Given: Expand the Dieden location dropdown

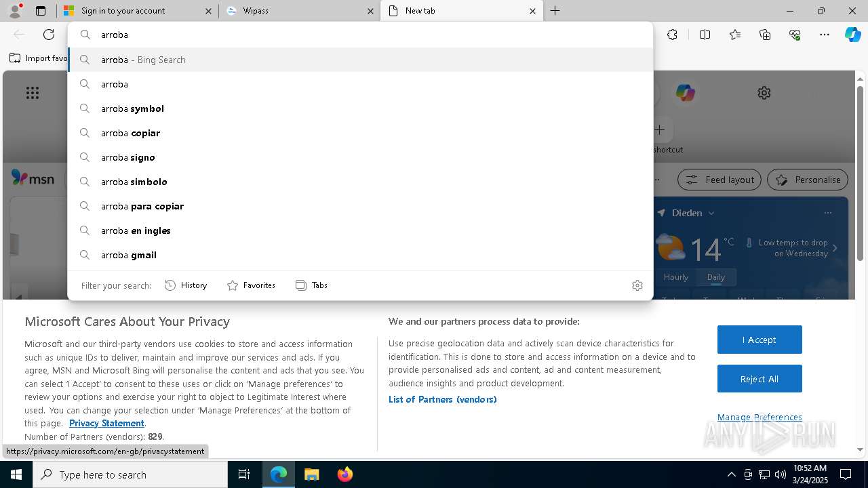Looking at the screenshot, I should (711, 213).
